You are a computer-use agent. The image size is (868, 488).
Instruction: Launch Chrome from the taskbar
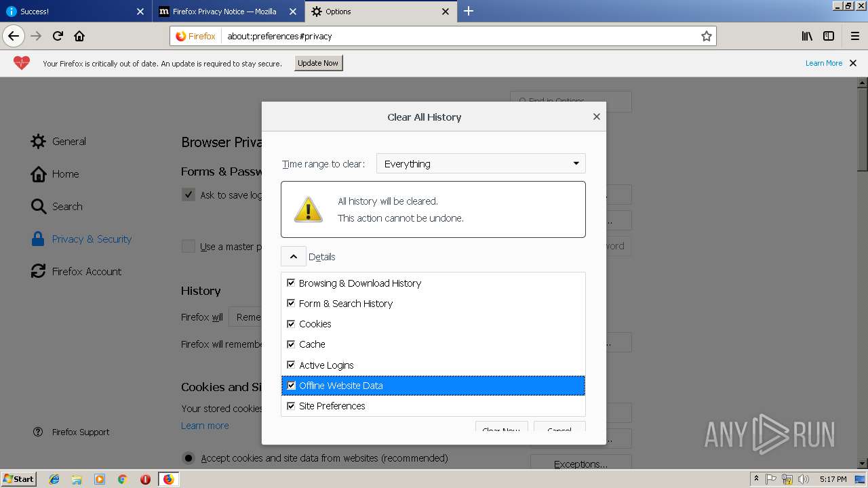coord(122,479)
